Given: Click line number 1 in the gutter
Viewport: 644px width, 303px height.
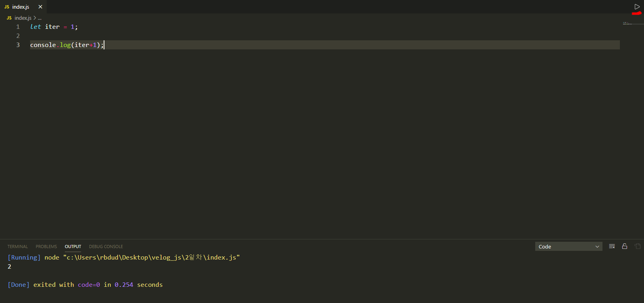Looking at the screenshot, I should (18, 27).
